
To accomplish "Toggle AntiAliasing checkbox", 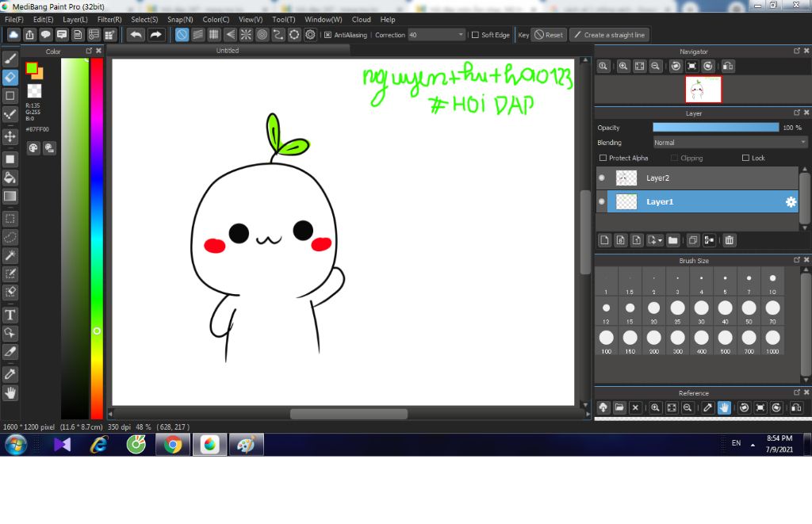I will click(327, 35).
